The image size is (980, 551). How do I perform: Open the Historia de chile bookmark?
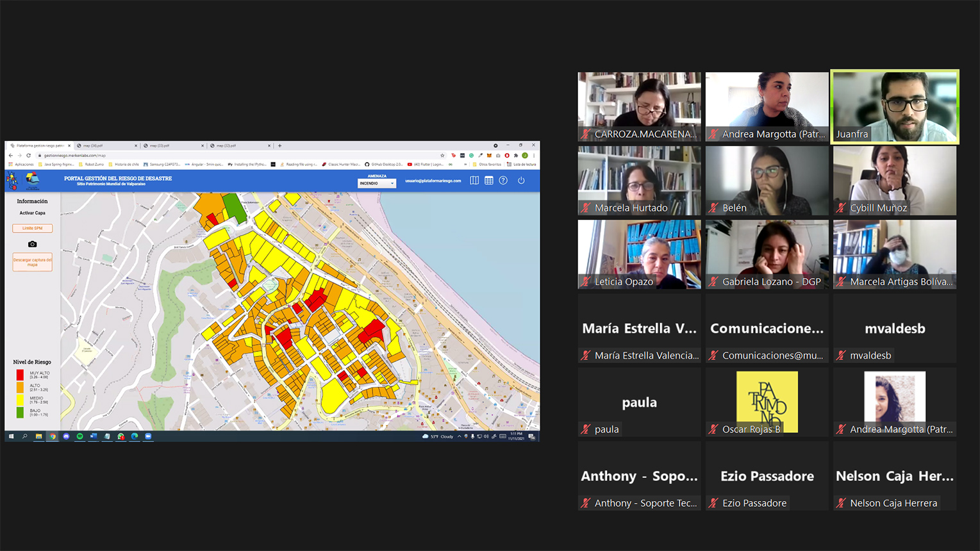(126, 164)
